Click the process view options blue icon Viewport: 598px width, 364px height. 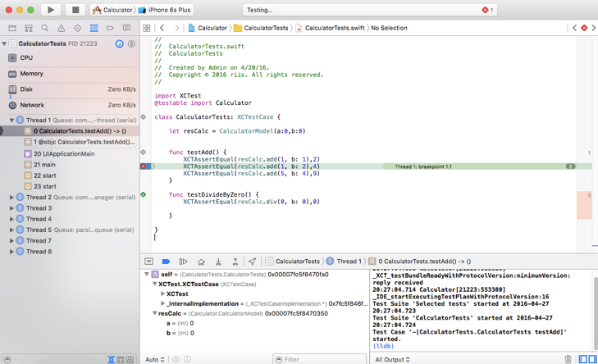coord(120,43)
